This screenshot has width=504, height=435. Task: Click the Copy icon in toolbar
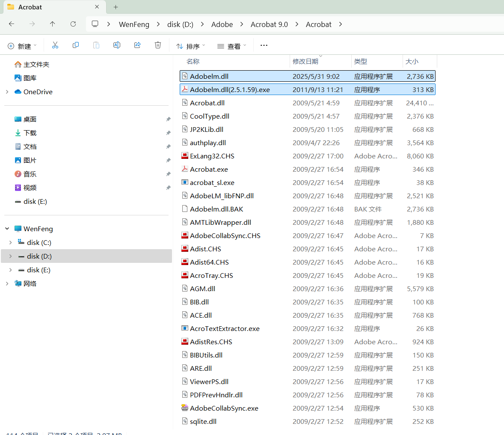pyautogui.click(x=76, y=45)
